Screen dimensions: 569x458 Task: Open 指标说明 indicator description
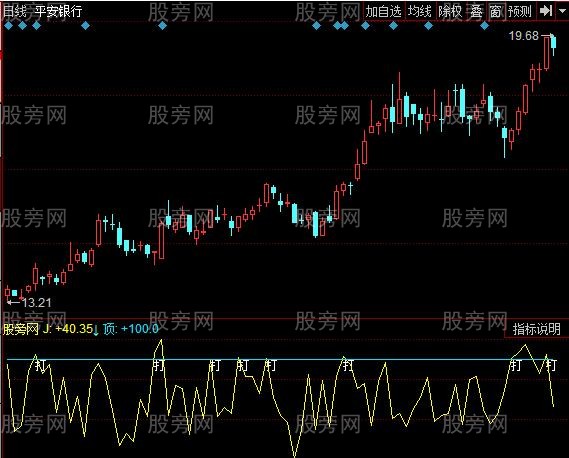pos(536,329)
